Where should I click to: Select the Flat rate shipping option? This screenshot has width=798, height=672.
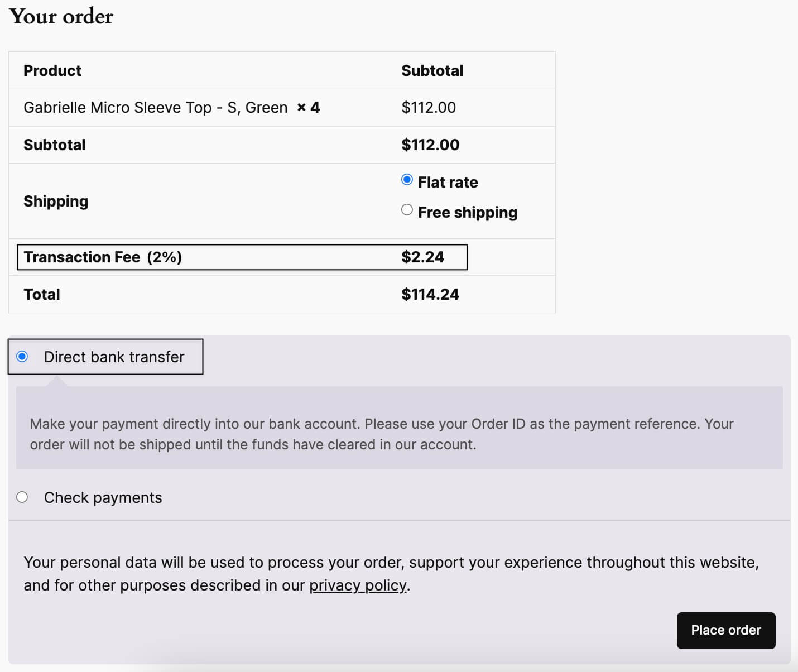[x=407, y=180]
